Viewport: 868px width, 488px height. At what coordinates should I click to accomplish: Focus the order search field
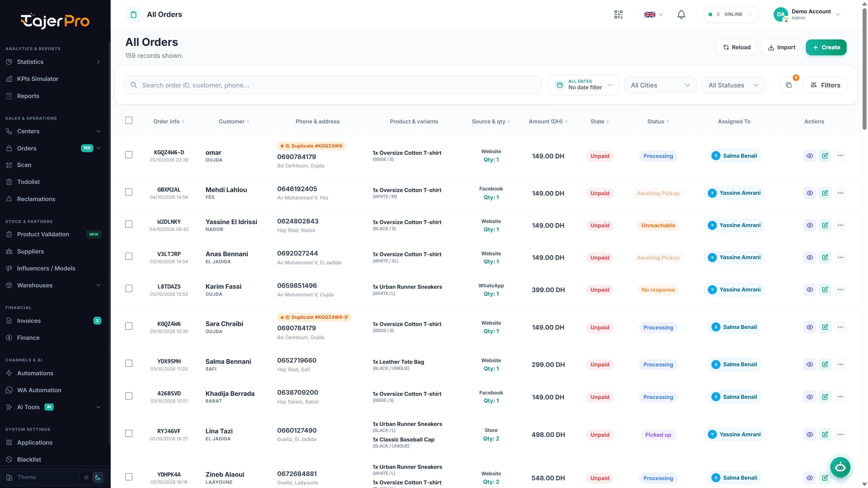pos(333,85)
